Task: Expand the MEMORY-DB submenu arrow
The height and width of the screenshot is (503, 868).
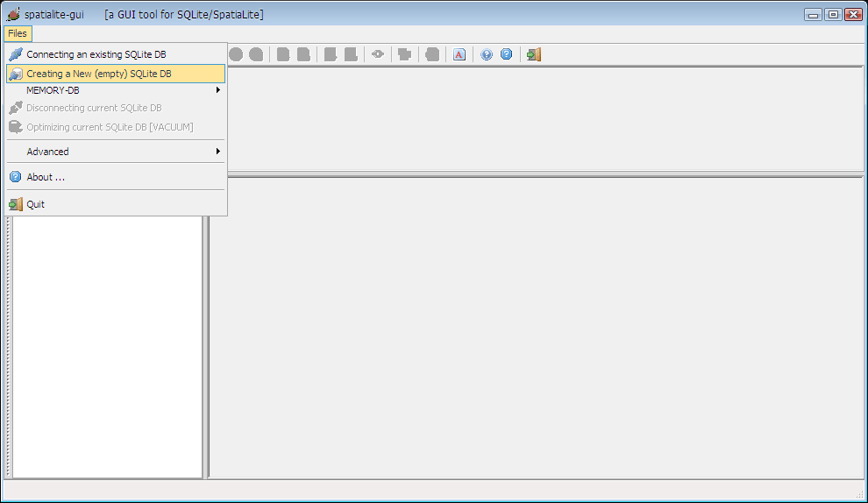Action: pos(218,89)
